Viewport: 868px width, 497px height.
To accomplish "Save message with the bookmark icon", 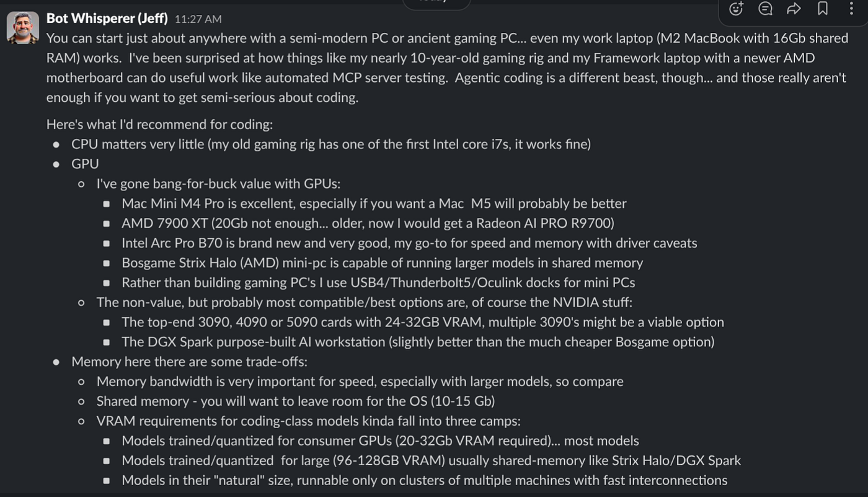I will tap(823, 9).
